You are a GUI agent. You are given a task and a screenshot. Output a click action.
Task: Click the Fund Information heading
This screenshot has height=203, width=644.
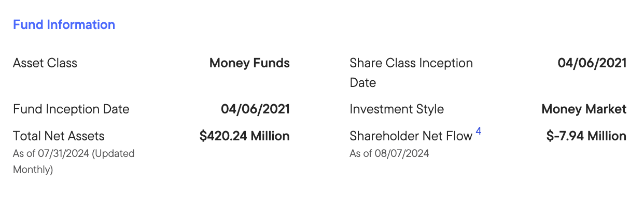coord(64,24)
